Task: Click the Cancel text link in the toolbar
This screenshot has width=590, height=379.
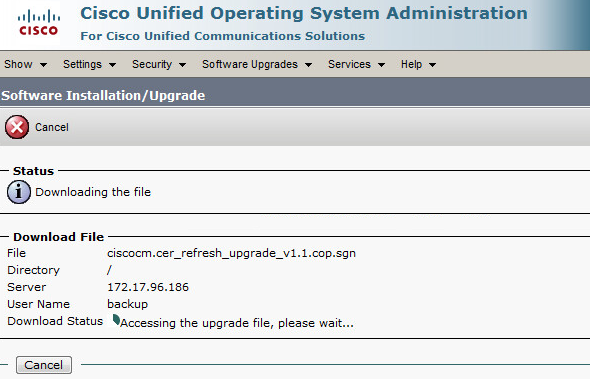Action: pyautogui.click(x=52, y=127)
